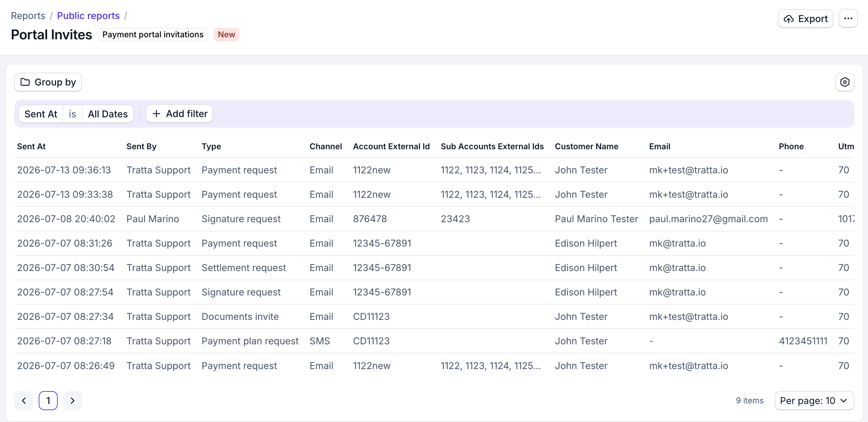Screen dimensions: 868x422
Task: Click the plus Add filter button
Action: 179,114
